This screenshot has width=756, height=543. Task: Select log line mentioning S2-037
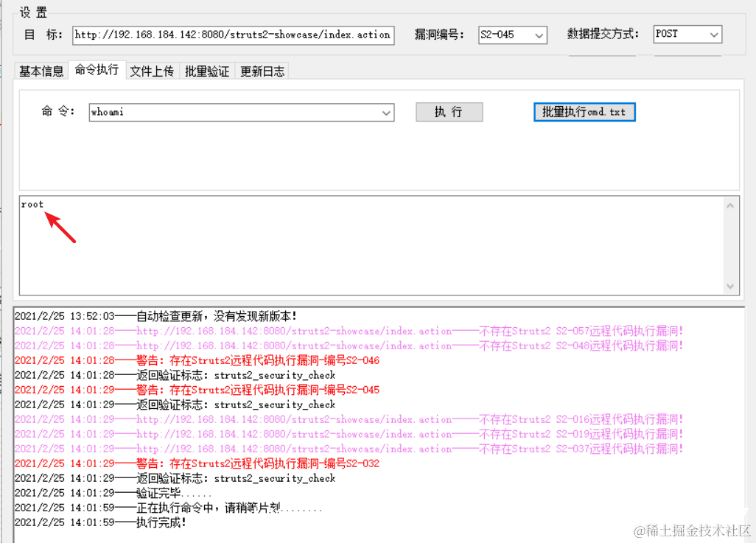point(349,449)
